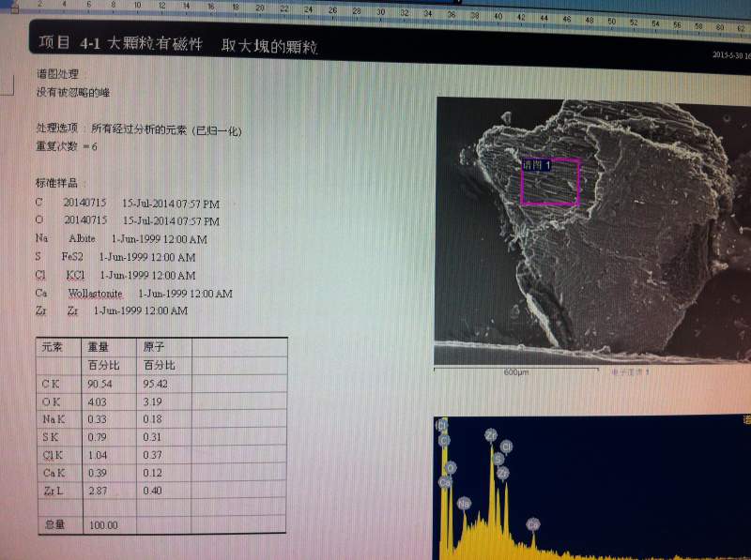Click the 'KCl' standard entry for Cl

tap(76, 275)
